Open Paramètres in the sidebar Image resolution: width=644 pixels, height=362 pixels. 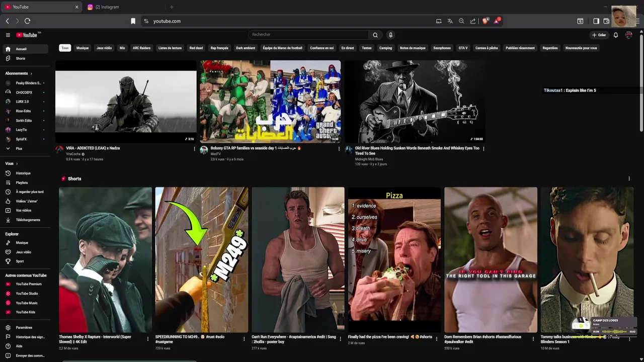[x=27, y=327]
